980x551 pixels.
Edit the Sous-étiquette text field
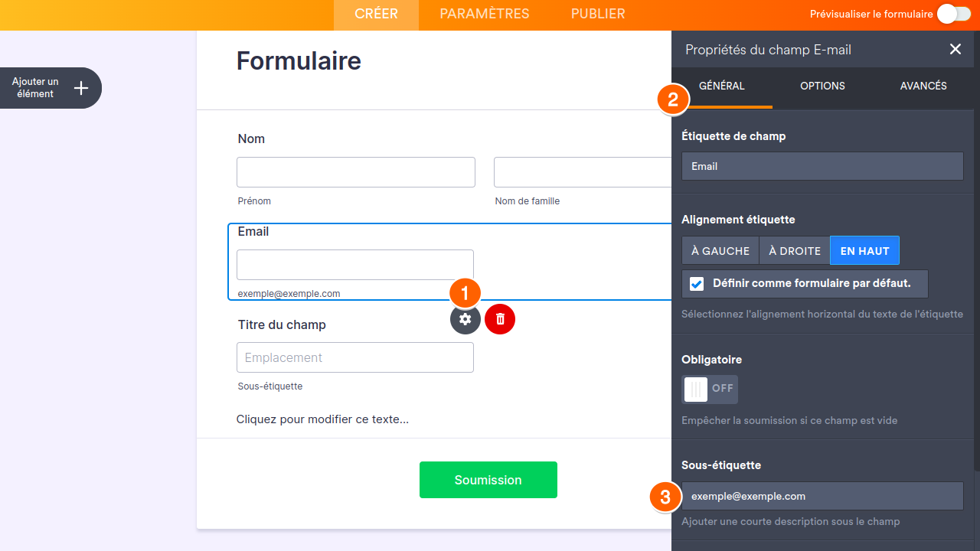pos(822,496)
